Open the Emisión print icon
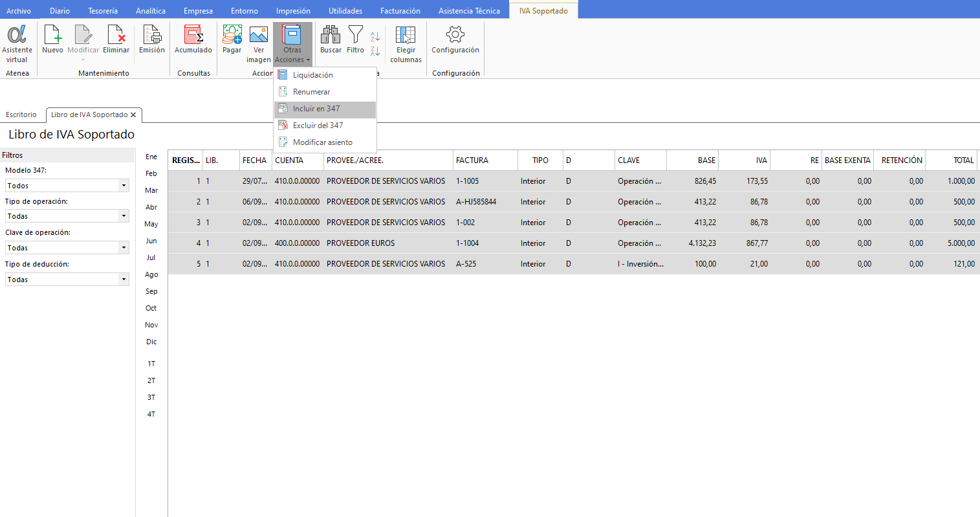Screen dimensions: 980x517 [x=152, y=40]
